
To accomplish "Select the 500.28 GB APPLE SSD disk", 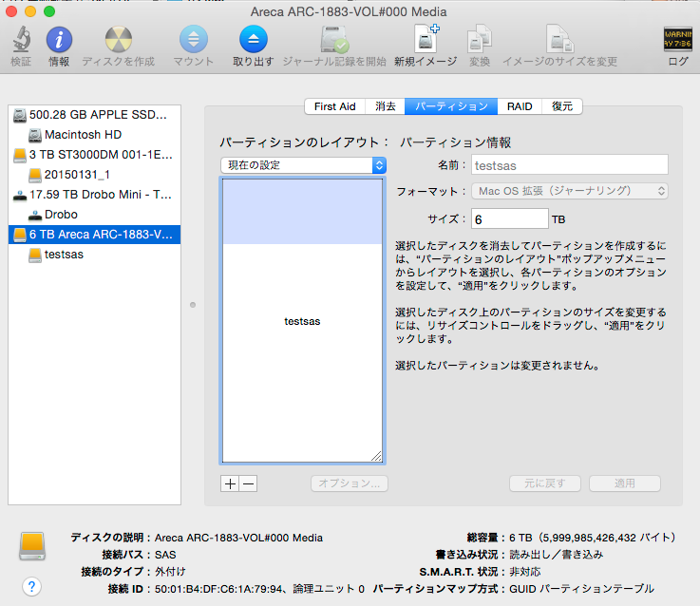I will point(94,115).
